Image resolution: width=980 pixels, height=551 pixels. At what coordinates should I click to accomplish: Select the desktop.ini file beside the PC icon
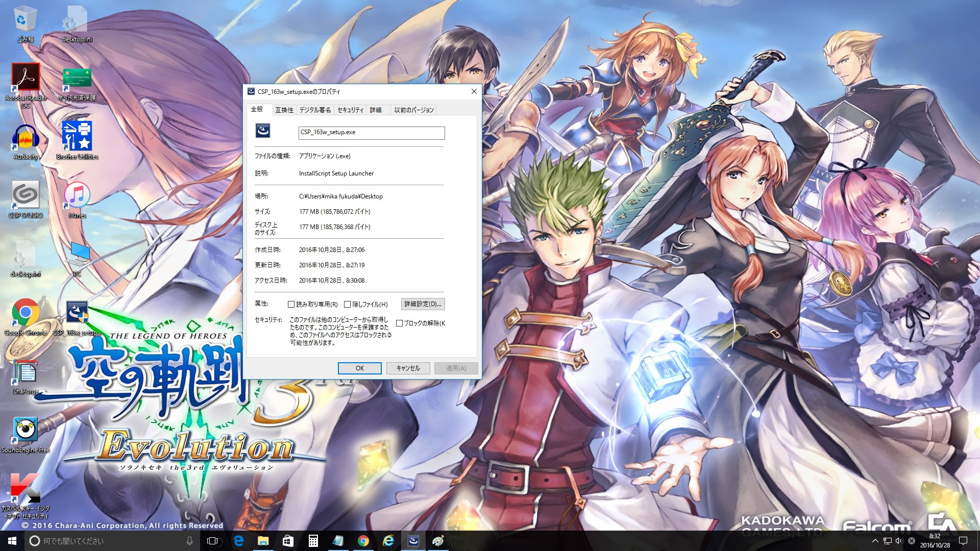pyautogui.click(x=26, y=259)
